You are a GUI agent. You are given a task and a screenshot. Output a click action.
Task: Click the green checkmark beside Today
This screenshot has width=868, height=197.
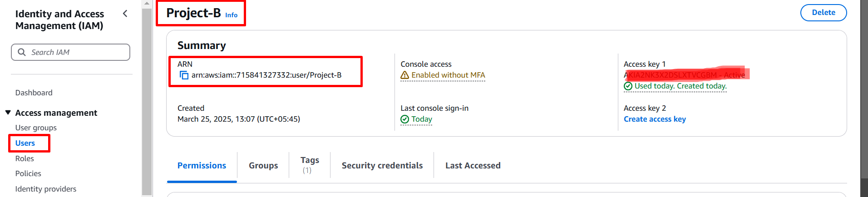(x=405, y=119)
